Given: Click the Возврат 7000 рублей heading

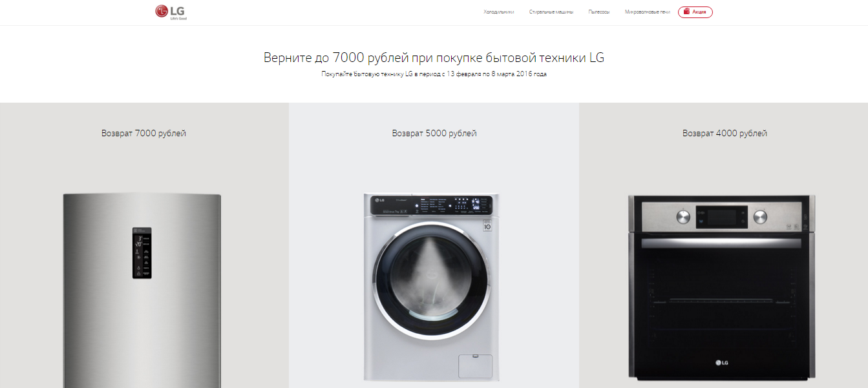Looking at the screenshot, I should 143,134.
